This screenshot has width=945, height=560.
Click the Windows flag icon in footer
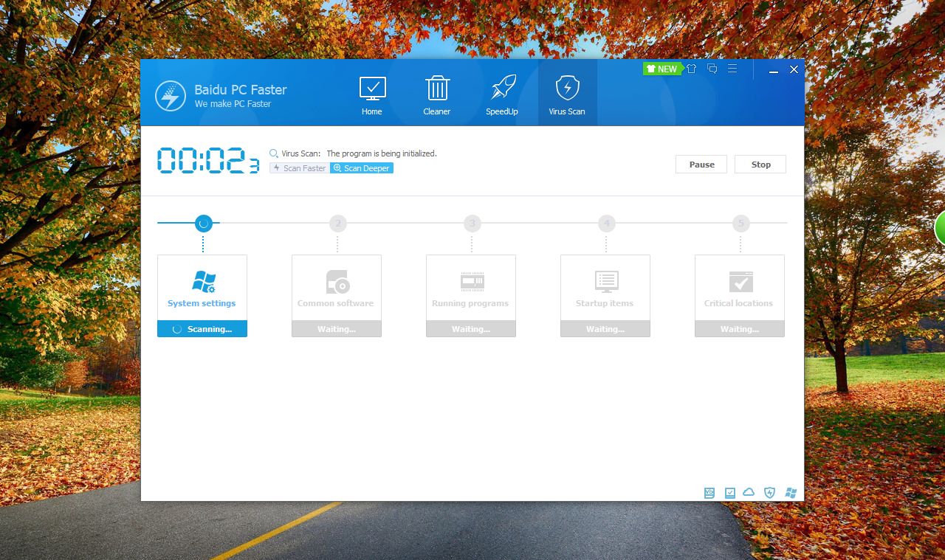791,493
